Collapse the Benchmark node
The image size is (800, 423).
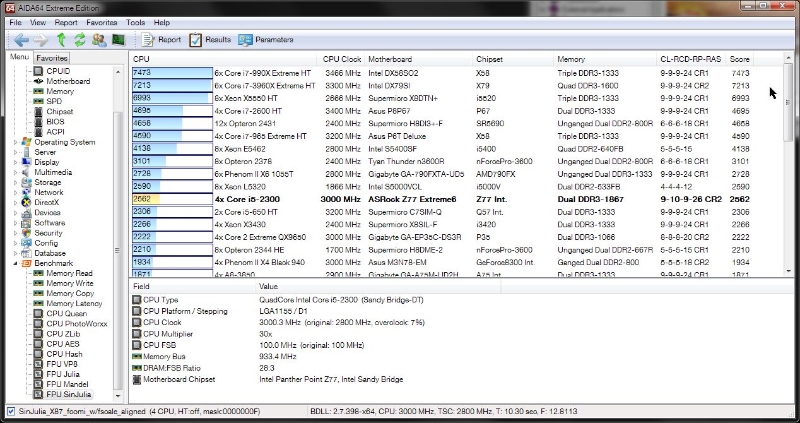point(15,263)
